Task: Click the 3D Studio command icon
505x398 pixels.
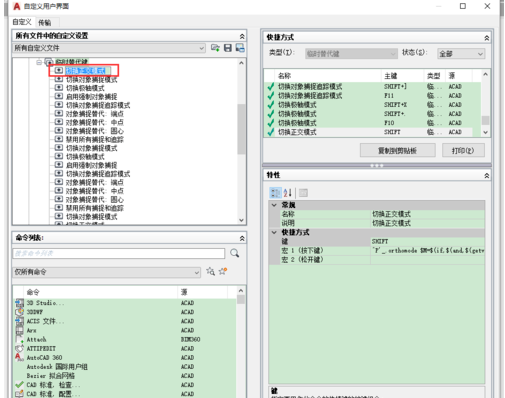Action: pyautogui.click(x=20, y=303)
